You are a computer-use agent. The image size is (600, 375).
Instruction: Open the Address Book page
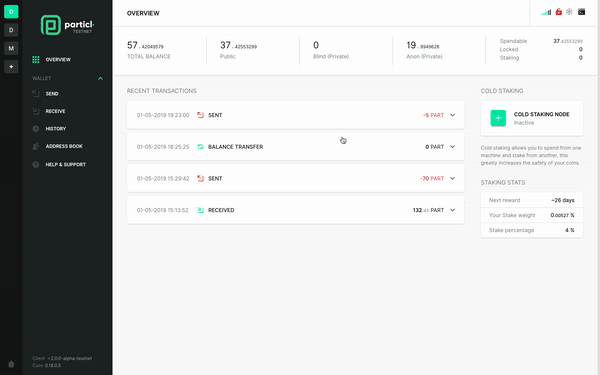[64, 146]
